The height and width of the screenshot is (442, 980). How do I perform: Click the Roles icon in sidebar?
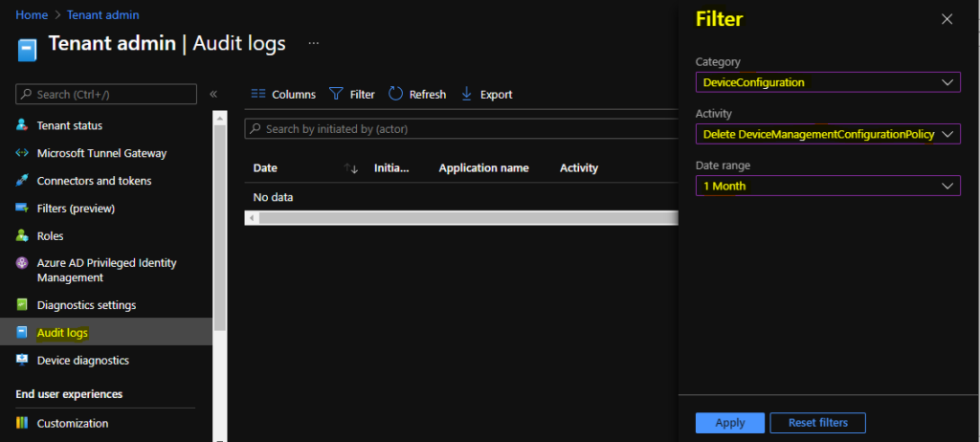(x=22, y=235)
